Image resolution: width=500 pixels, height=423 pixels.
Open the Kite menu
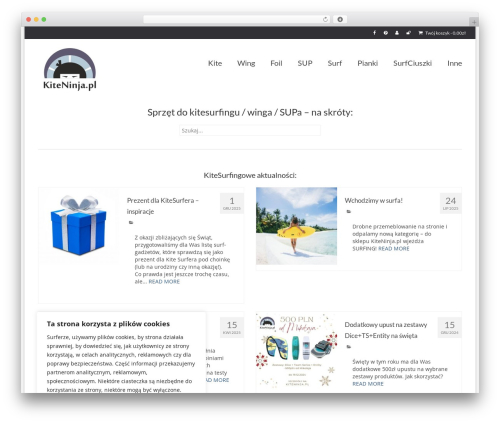[x=215, y=63]
